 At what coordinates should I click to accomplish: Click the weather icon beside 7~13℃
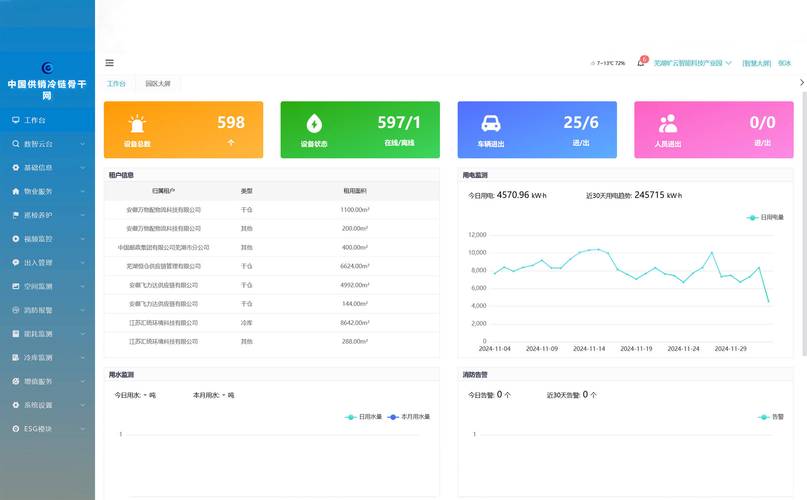pyautogui.click(x=593, y=63)
